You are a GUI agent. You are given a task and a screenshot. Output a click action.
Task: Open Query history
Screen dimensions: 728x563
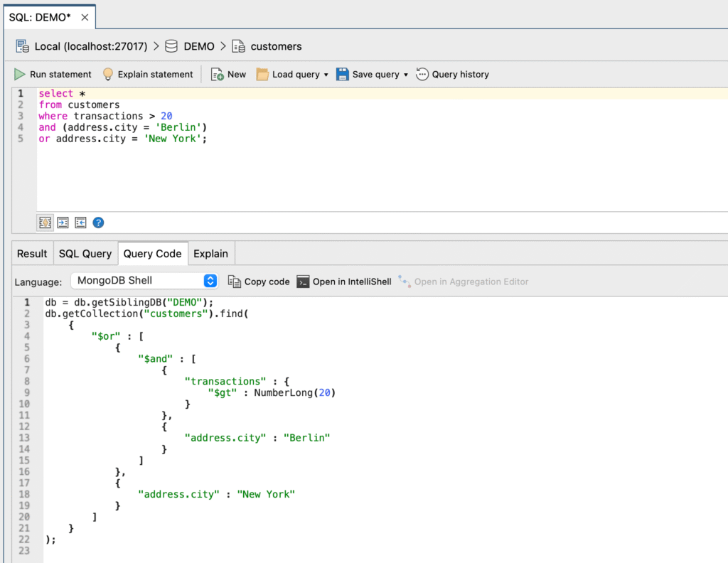452,74
